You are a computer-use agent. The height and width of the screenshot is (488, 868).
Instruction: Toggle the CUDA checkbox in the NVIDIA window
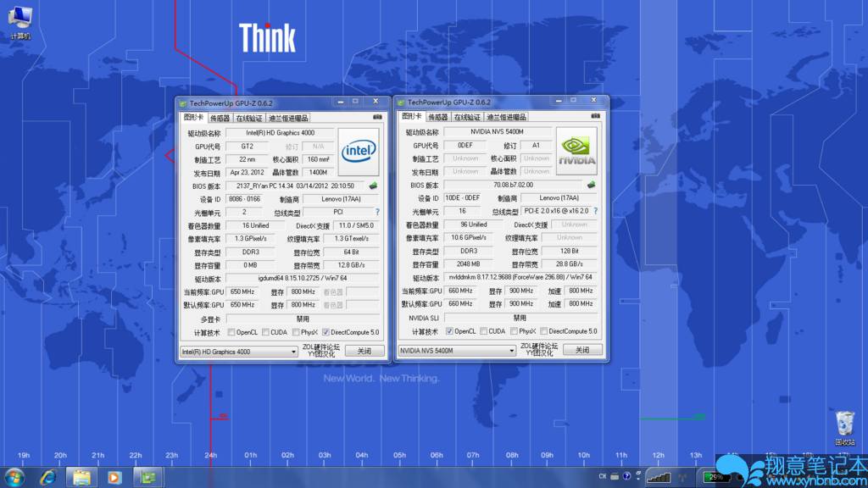tap(484, 331)
